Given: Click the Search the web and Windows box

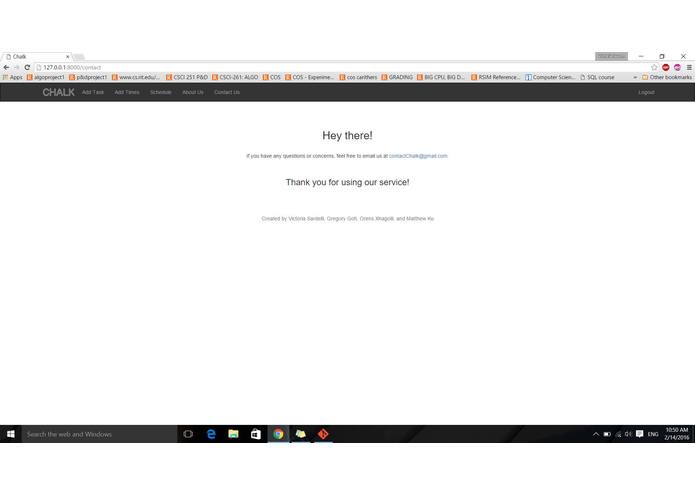Looking at the screenshot, I should point(99,434).
